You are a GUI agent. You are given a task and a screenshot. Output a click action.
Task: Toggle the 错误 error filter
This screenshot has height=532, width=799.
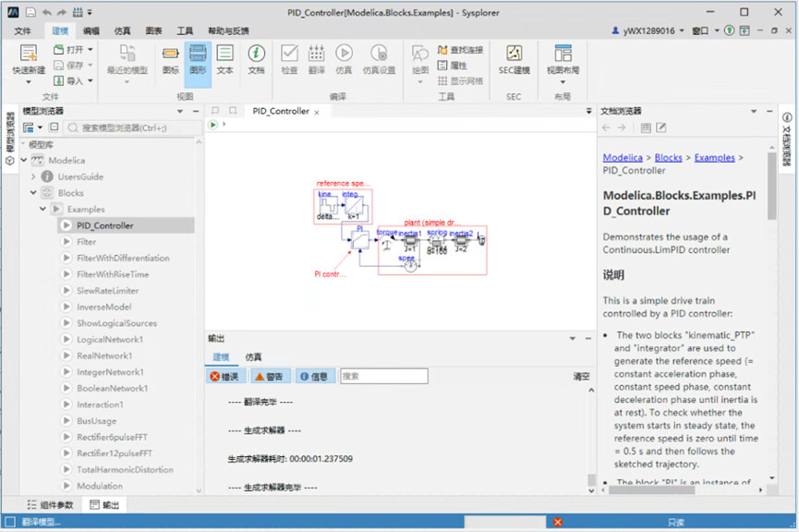tap(225, 376)
